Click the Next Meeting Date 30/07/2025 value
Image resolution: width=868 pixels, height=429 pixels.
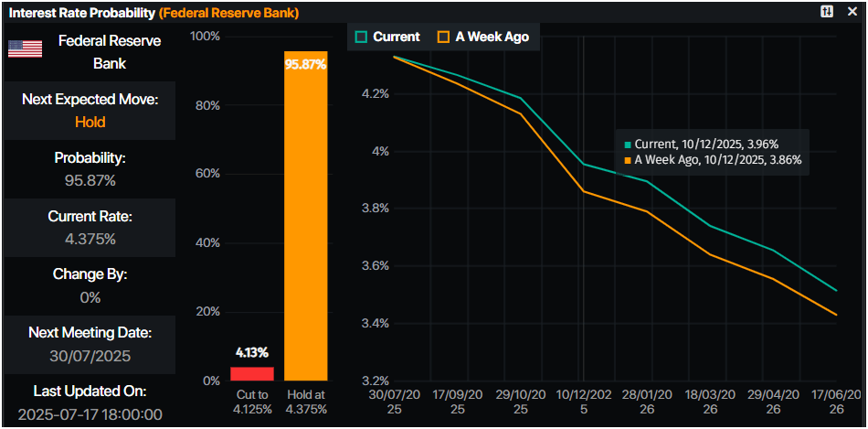click(90, 356)
